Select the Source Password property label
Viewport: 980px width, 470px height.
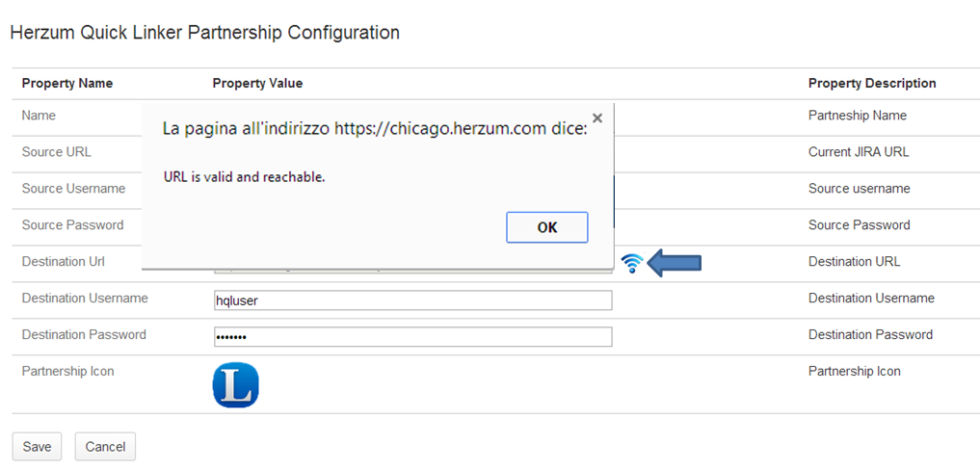click(x=72, y=225)
